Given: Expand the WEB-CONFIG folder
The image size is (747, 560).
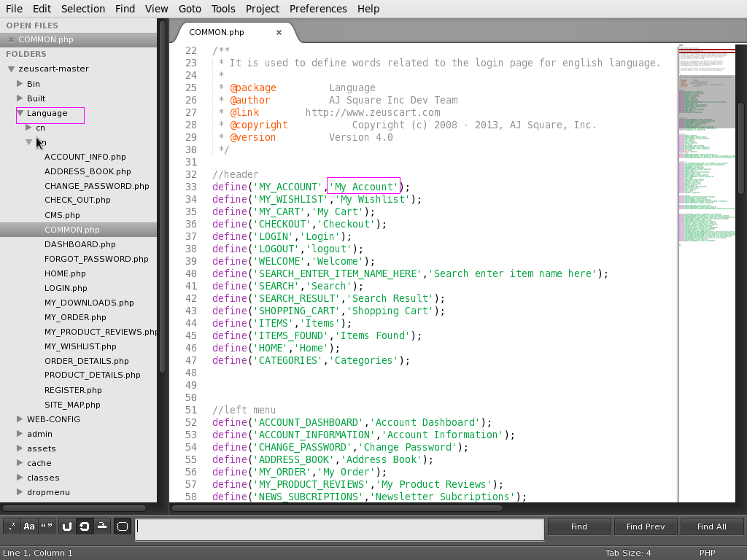Looking at the screenshot, I should [20, 419].
